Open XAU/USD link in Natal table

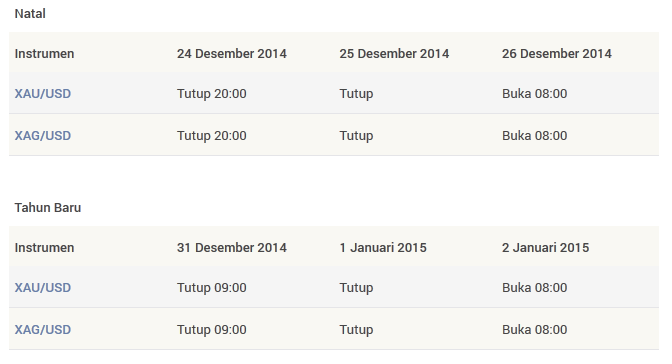[x=43, y=93]
